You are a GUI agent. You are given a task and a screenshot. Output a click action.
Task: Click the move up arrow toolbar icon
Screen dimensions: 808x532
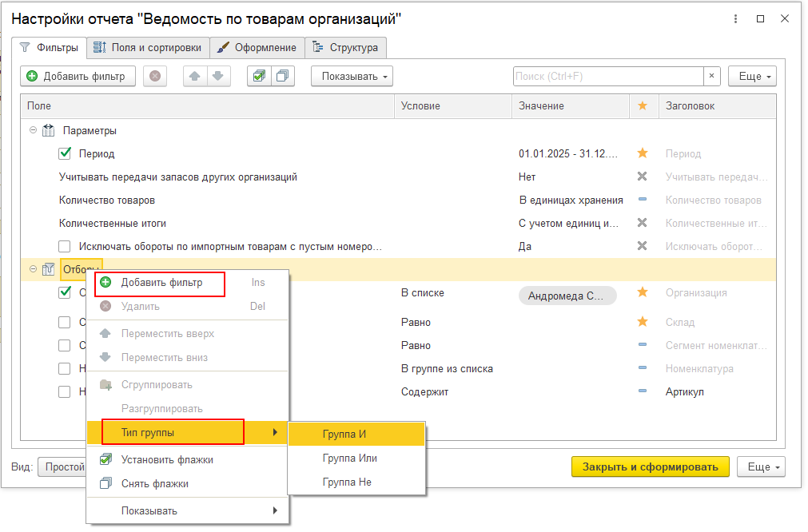[x=195, y=77]
